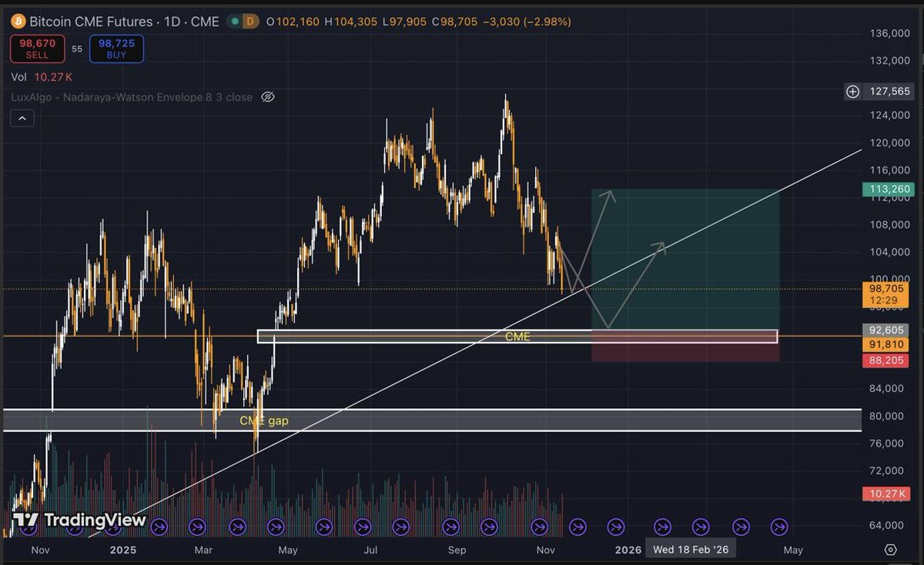This screenshot has height=565, width=924.
Task: Click the 2025 time axis label
Action: 122,550
